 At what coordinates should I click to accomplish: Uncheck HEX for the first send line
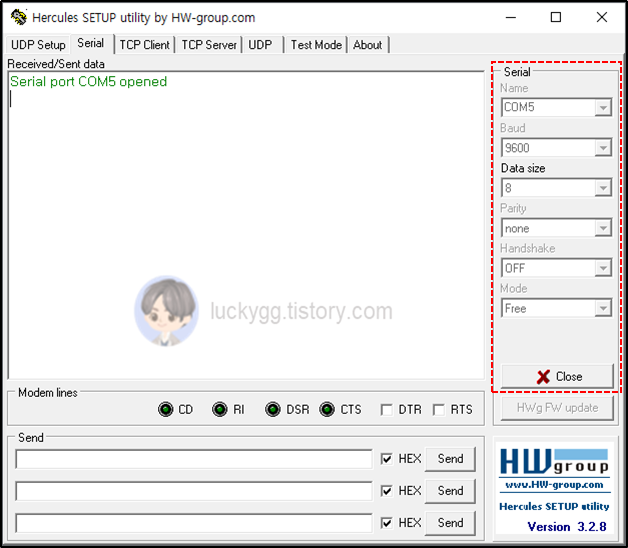click(386, 459)
